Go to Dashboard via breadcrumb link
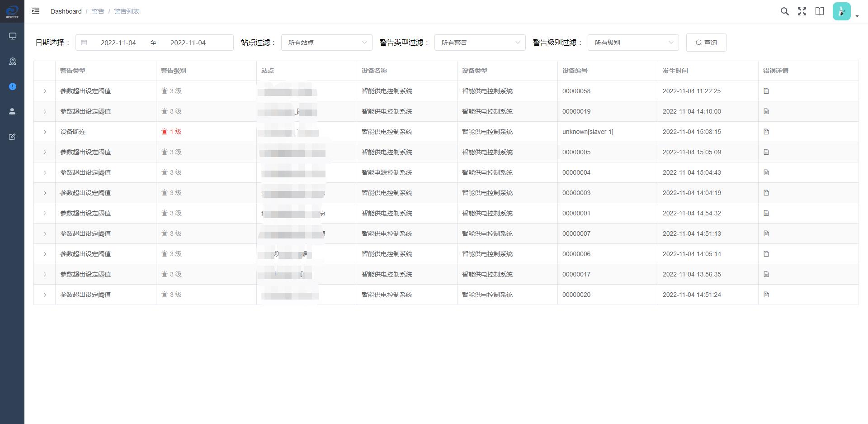This screenshot has width=868, height=424. tap(66, 11)
